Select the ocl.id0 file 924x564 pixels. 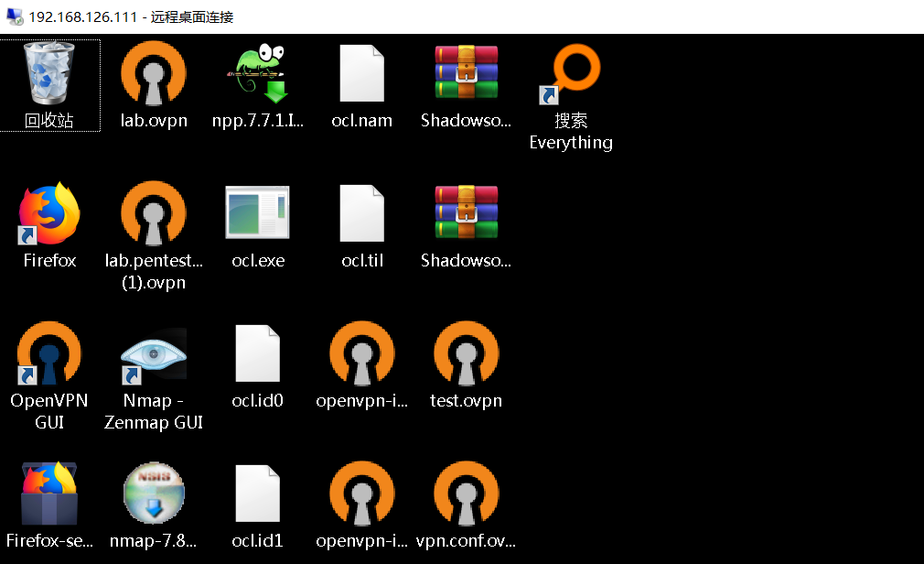[257, 354]
